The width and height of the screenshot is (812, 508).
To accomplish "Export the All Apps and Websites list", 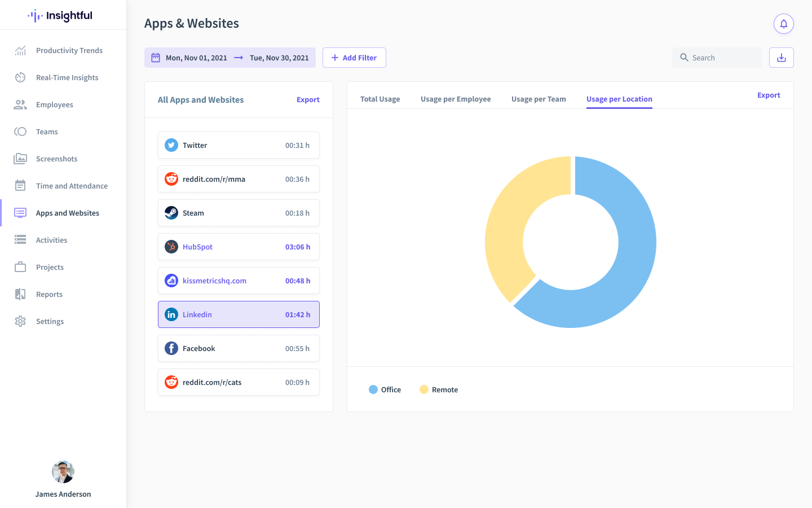I will pos(308,99).
